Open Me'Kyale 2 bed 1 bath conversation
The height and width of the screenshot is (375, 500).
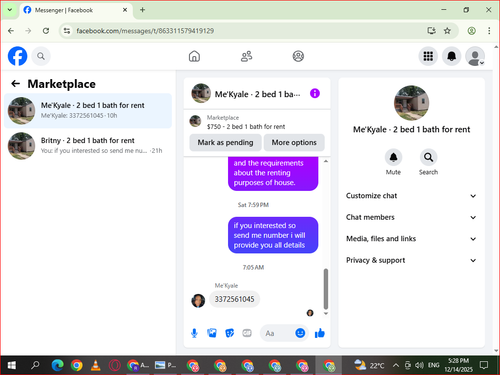coord(88,111)
